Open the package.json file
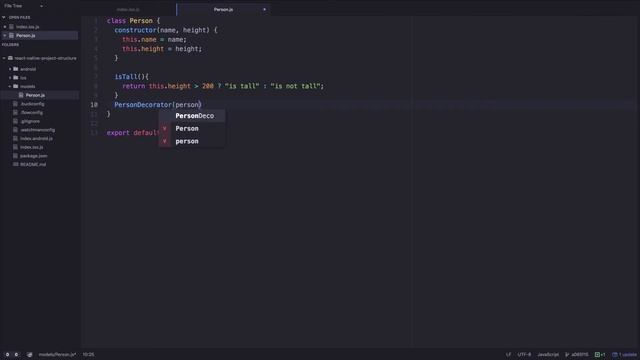The image size is (640, 360). [33, 156]
